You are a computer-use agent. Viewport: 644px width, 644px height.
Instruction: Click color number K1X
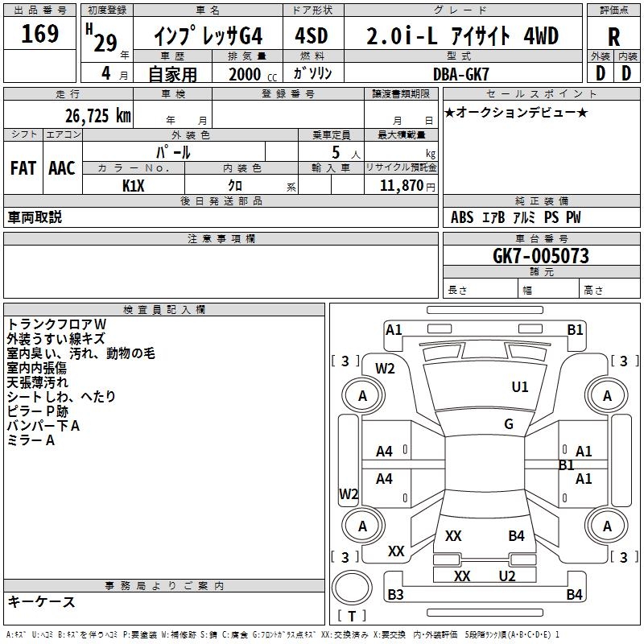pos(134,186)
